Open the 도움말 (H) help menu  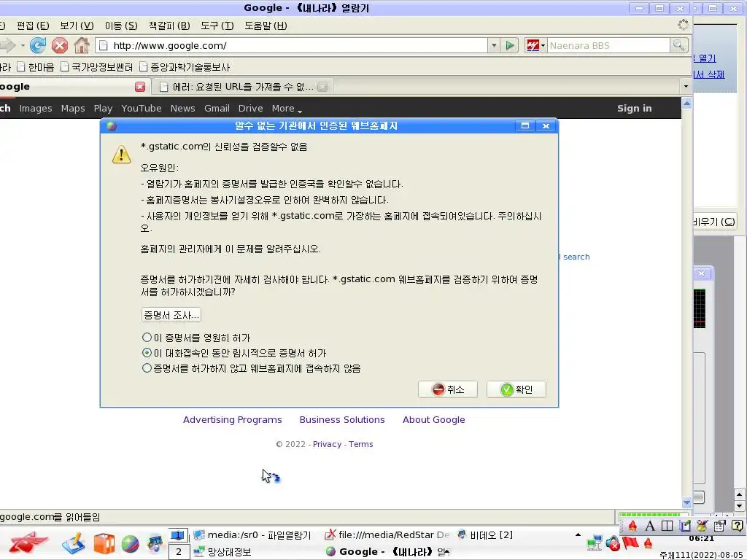pyautogui.click(x=266, y=26)
